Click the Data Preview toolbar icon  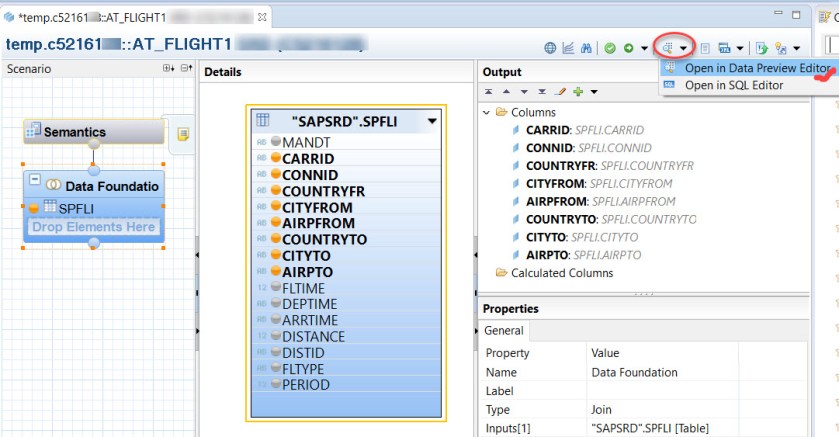pos(667,47)
